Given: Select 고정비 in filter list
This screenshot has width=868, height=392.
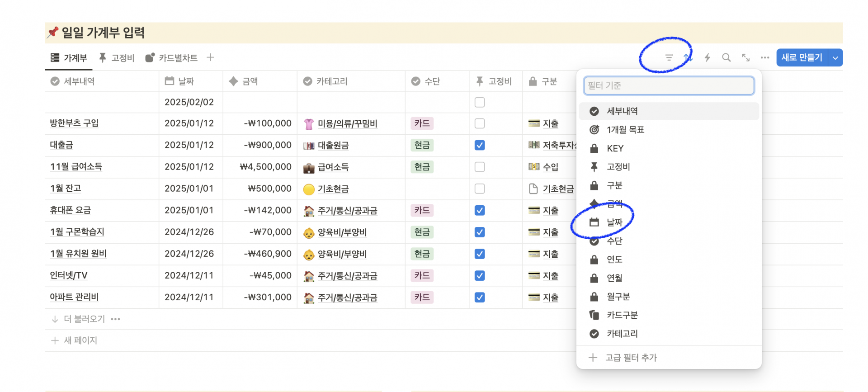Looking at the screenshot, I should (x=669, y=167).
